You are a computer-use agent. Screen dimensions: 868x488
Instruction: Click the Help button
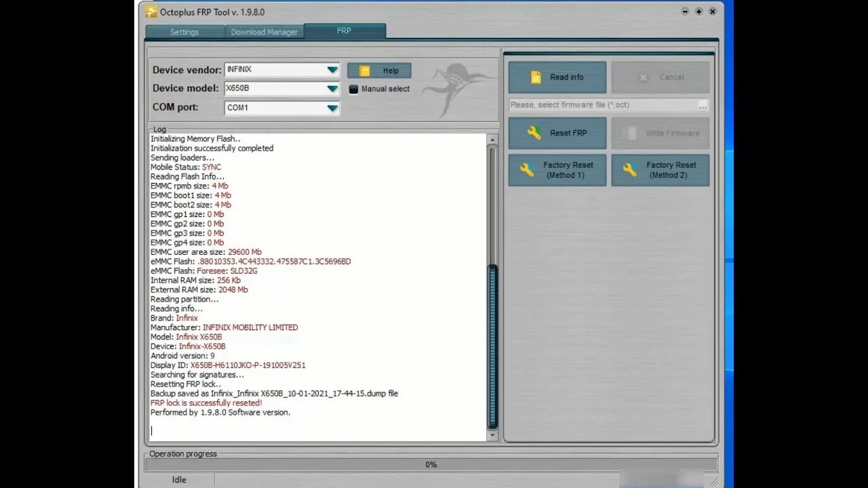pos(379,70)
